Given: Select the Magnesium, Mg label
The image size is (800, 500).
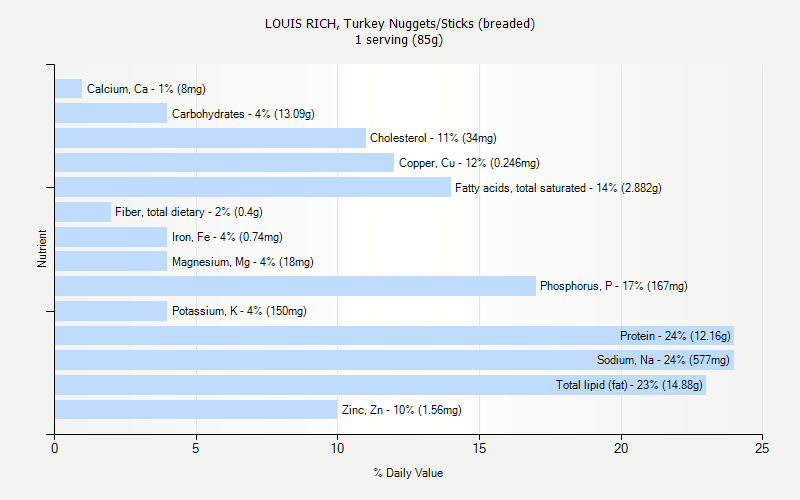Looking at the screenshot, I should [x=242, y=262].
